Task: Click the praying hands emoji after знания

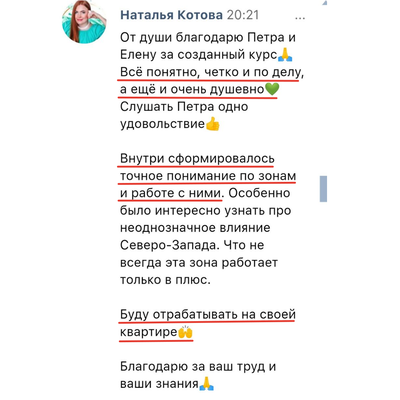Action: 206,384
